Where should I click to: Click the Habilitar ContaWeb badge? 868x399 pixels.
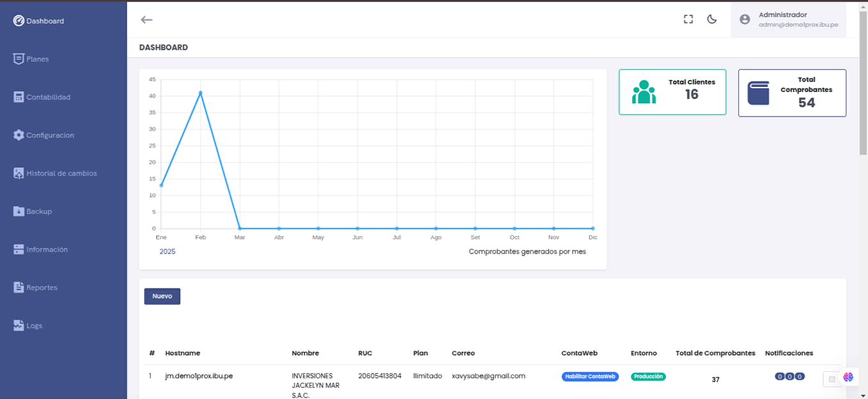coord(590,377)
